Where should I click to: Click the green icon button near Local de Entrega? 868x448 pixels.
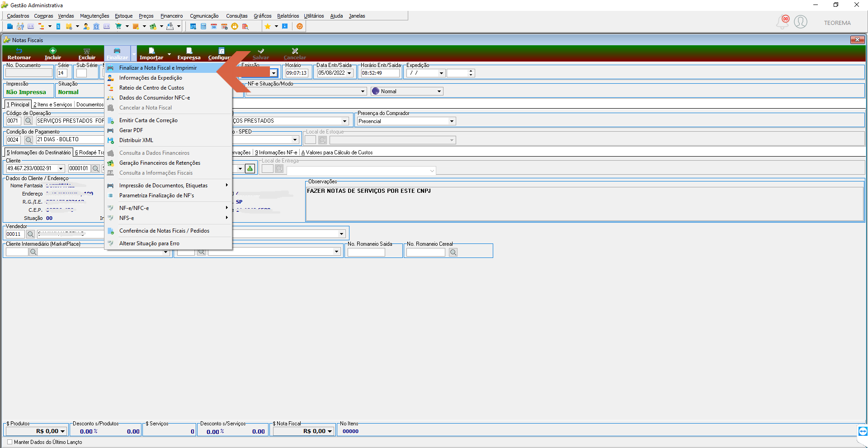[x=250, y=169]
